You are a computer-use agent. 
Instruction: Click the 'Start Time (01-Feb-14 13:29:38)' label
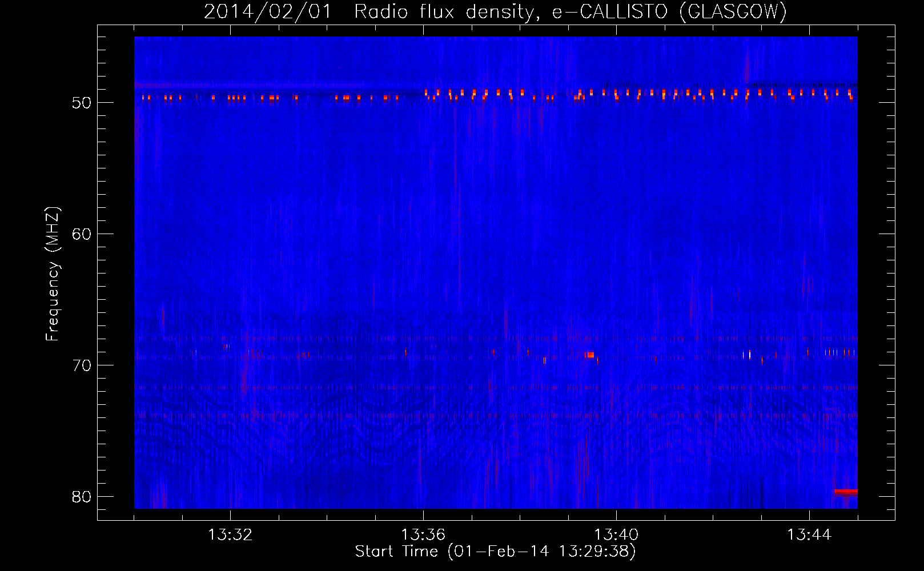pyautogui.click(x=495, y=552)
